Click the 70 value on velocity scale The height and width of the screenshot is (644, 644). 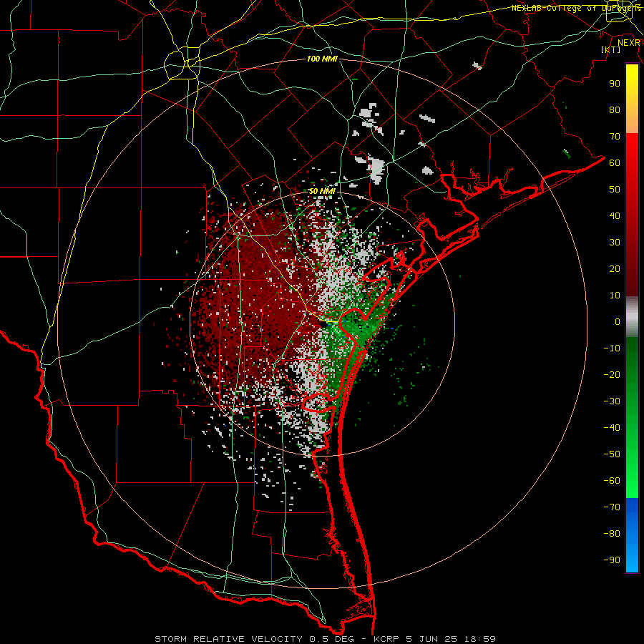615,137
